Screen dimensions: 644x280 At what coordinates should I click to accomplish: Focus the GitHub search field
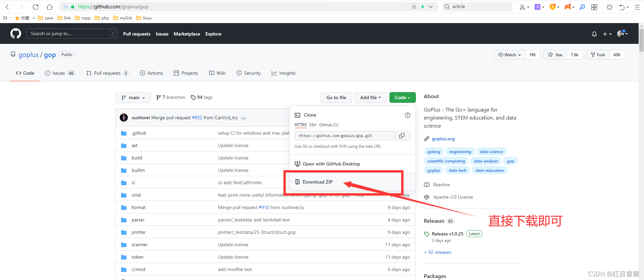72,33
